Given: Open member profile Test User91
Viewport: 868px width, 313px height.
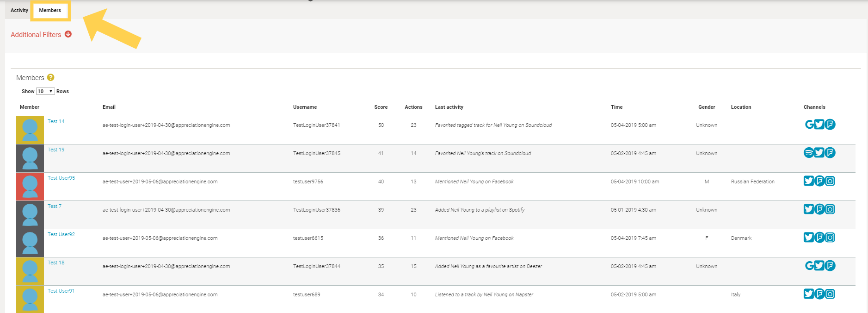Looking at the screenshot, I should (x=61, y=291).
